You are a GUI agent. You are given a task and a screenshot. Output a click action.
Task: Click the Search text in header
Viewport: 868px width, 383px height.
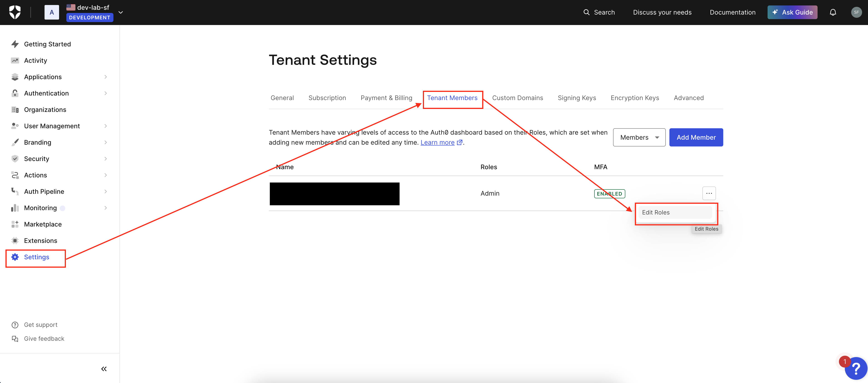click(x=604, y=12)
